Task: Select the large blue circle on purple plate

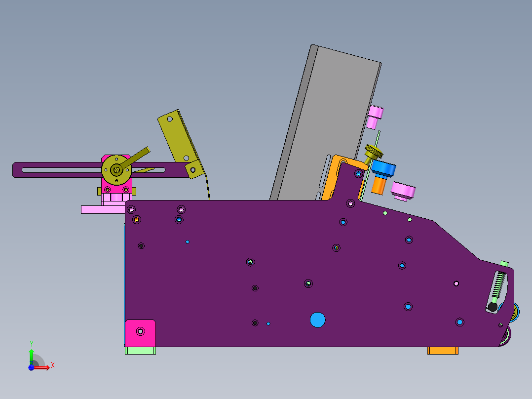Action: (x=318, y=319)
